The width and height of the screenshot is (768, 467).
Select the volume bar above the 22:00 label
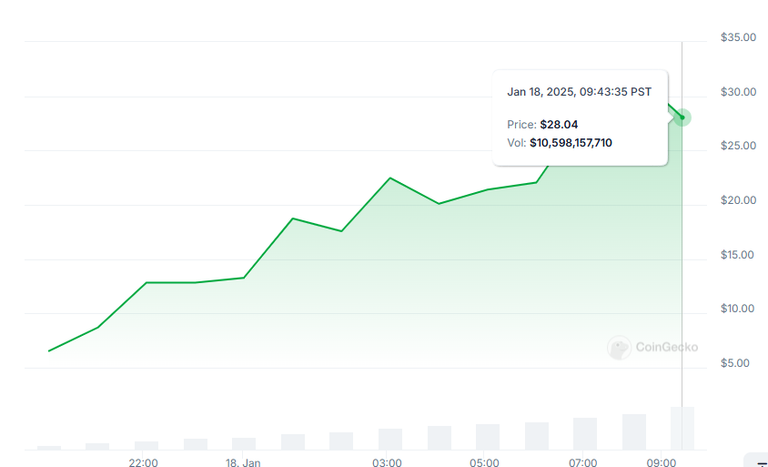tap(146, 445)
